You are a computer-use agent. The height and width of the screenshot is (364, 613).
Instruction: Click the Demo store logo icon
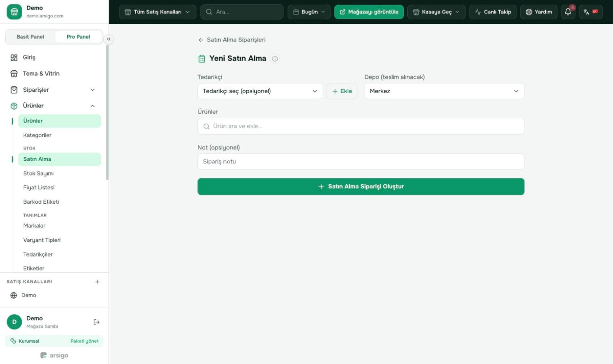pos(14,12)
